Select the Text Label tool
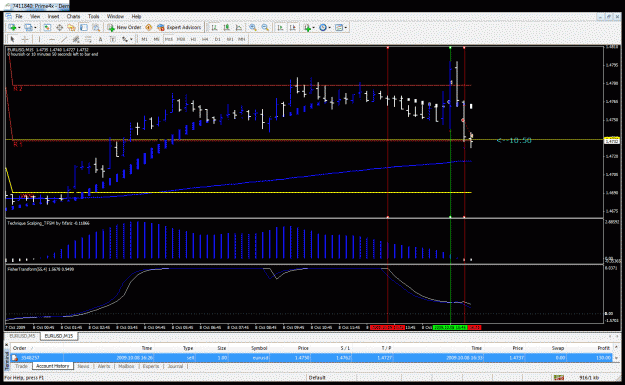This screenshot has height=385, width=625. (x=112, y=39)
